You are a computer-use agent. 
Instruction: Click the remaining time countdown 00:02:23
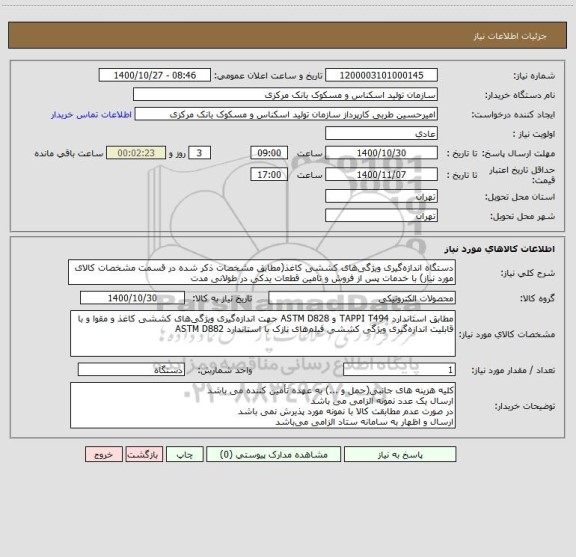coord(136,153)
